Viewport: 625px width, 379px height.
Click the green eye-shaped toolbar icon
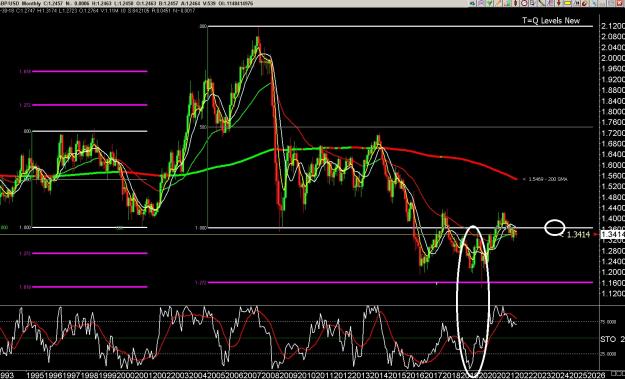point(472,4)
